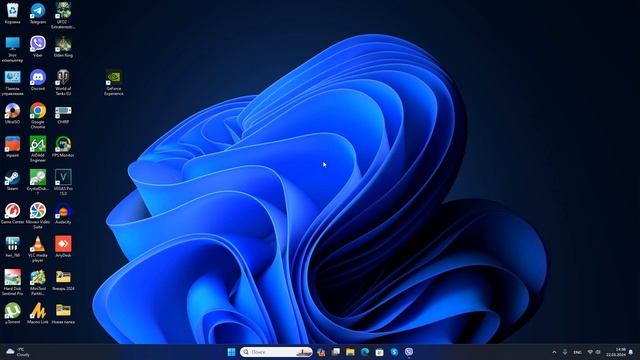Viewport: 640px width, 360px height.
Task: Open the clock and date panel
Action: pos(616,352)
